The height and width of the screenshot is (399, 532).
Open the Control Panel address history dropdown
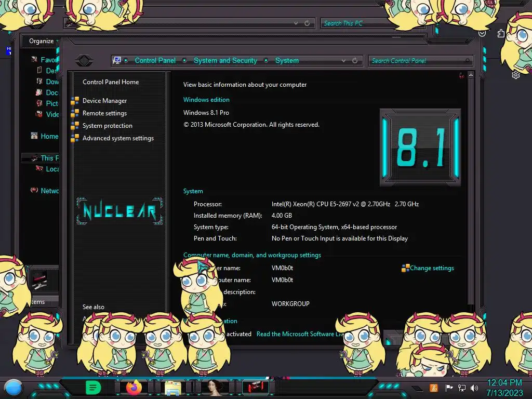[344, 60]
